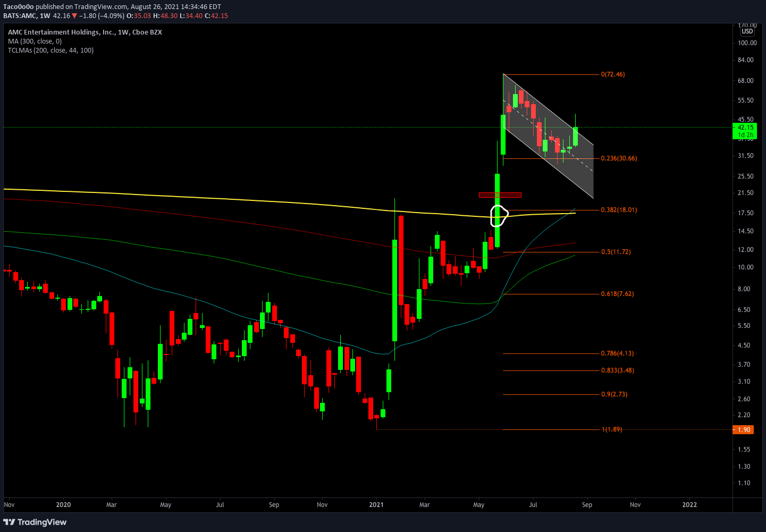The image size is (766, 532).
Task: Click the 2020 label on the time axis
Action: pyautogui.click(x=63, y=505)
